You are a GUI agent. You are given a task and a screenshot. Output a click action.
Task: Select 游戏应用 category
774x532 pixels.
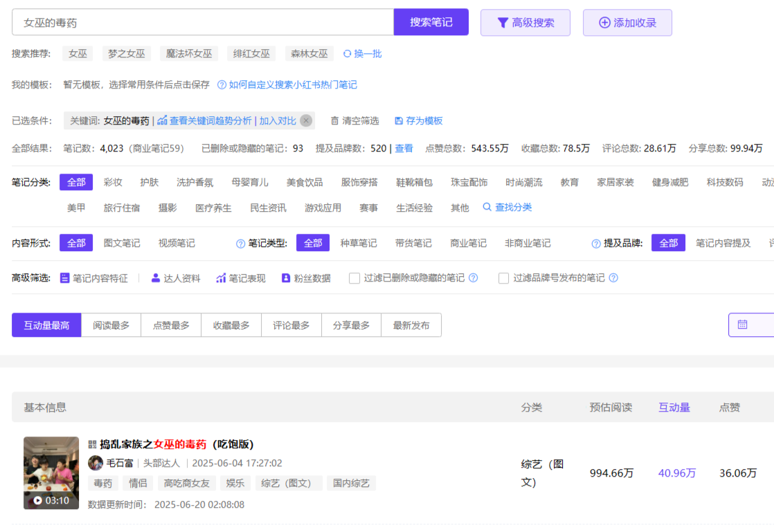(x=323, y=208)
